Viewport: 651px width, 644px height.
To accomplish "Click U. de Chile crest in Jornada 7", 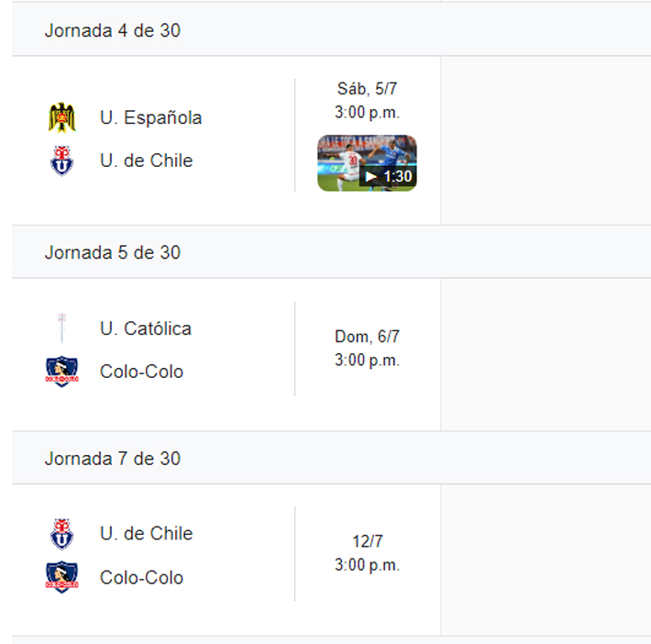I will point(62,534).
